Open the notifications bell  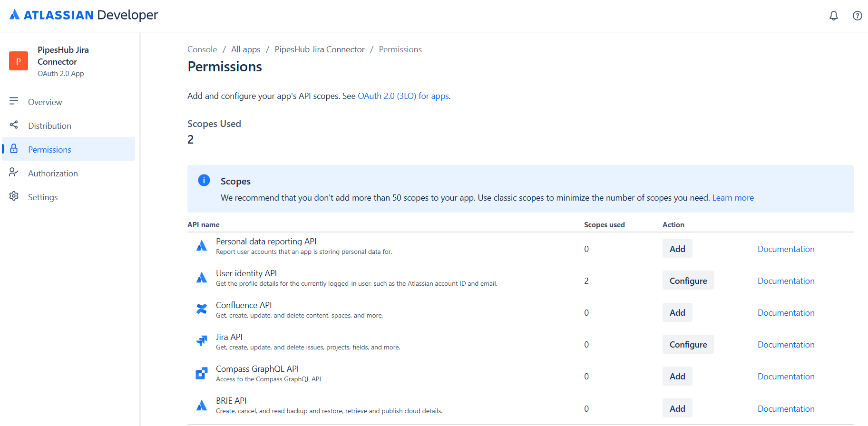tap(834, 16)
